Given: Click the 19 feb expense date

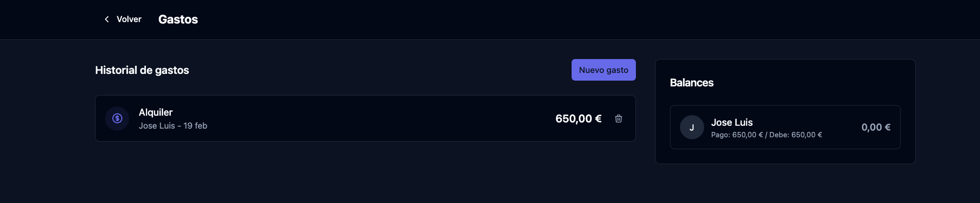Looking at the screenshot, I should [x=195, y=126].
